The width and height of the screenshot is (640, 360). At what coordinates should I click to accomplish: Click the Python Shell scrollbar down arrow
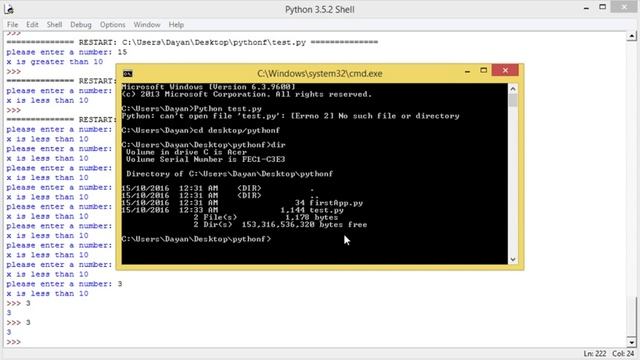(x=631, y=343)
